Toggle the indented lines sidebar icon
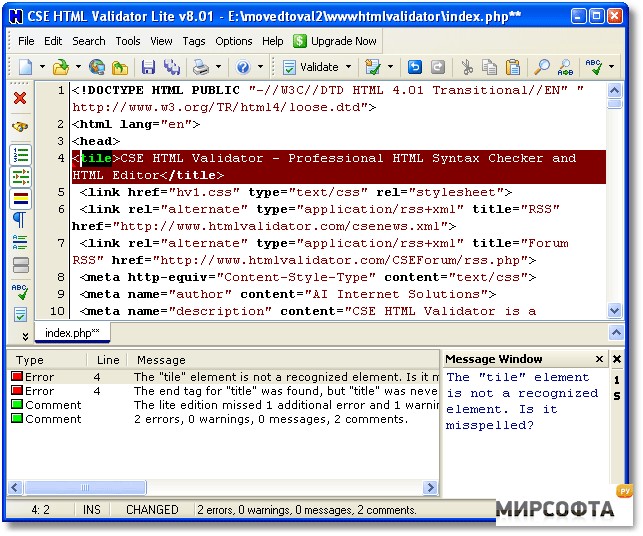643x536 pixels. coord(21,177)
